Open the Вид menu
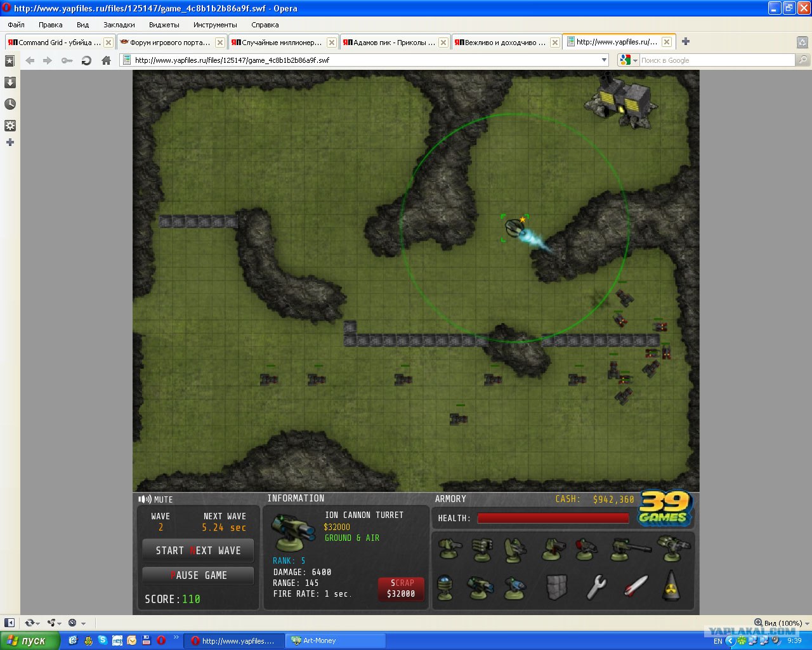 (x=83, y=25)
